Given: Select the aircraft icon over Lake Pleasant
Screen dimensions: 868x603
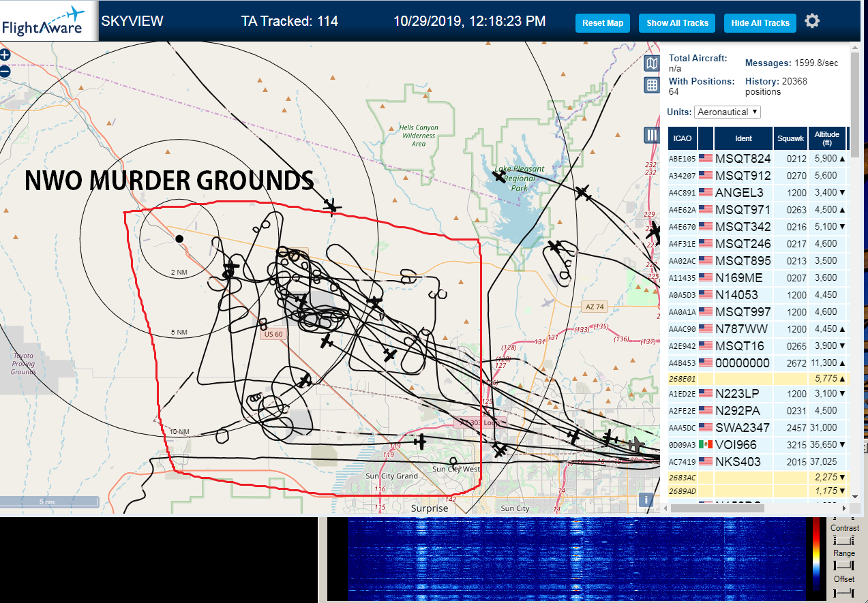Looking at the screenshot, I should pos(500,176).
